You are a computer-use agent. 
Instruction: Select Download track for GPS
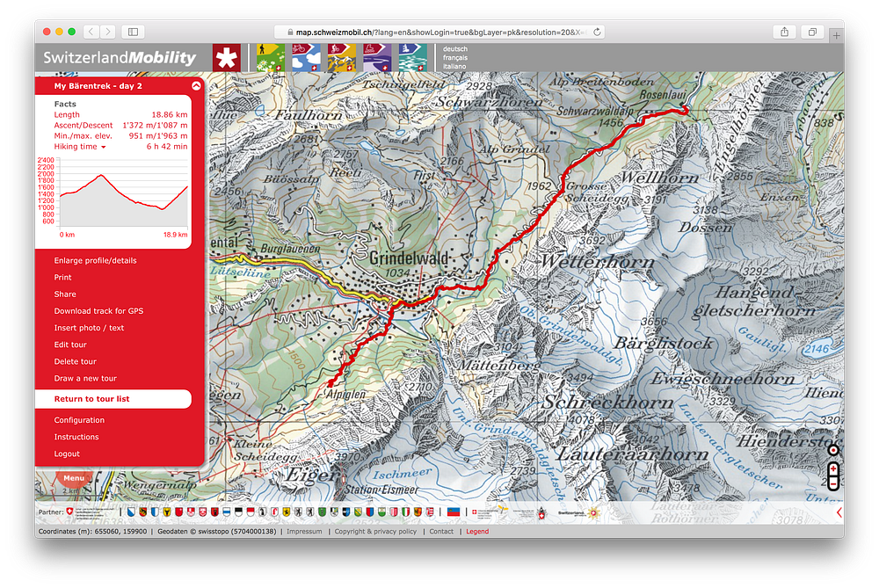pyautogui.click(x=98, y=311)
